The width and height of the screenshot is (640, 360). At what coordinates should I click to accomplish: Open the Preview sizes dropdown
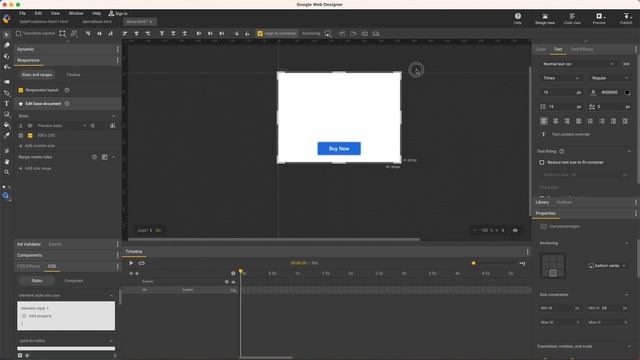pyautogui.click(x=61, y=126)
